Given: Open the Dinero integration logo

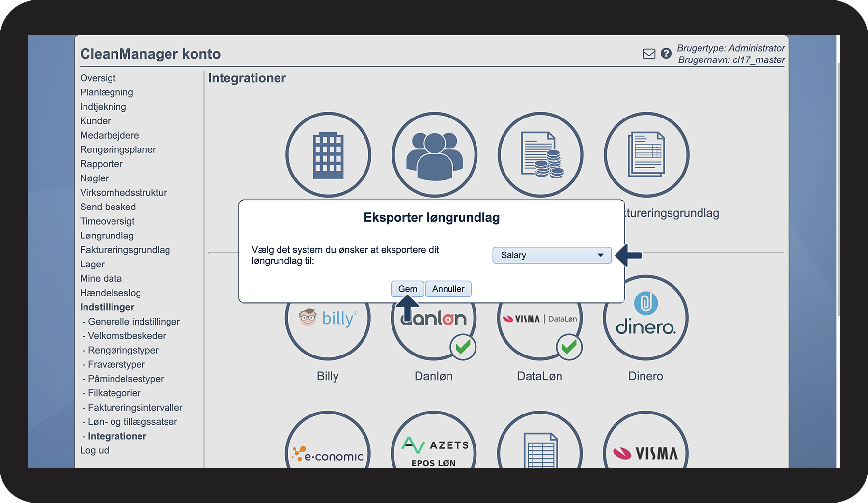Looking at the screenshot, I should [645, 318].
